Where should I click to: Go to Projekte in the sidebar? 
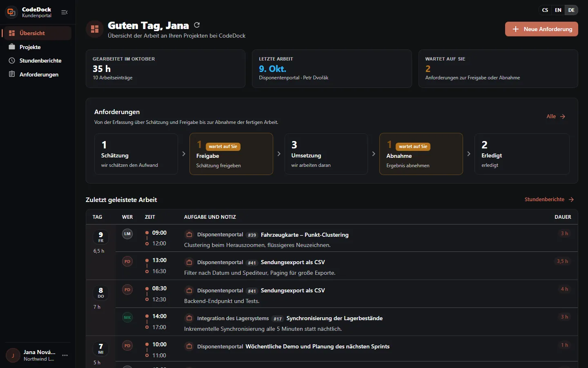click(x=37, y=47)
